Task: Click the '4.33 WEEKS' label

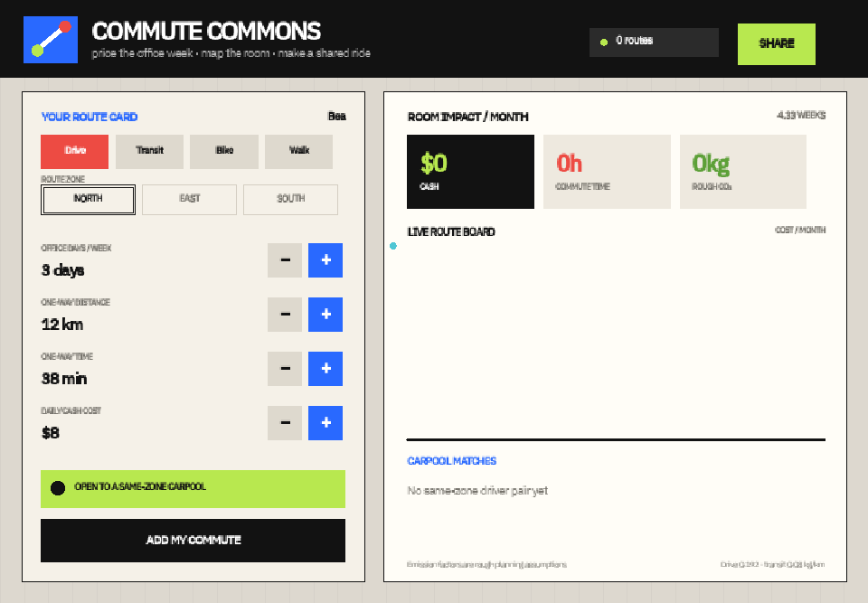Action: [801, 115]
